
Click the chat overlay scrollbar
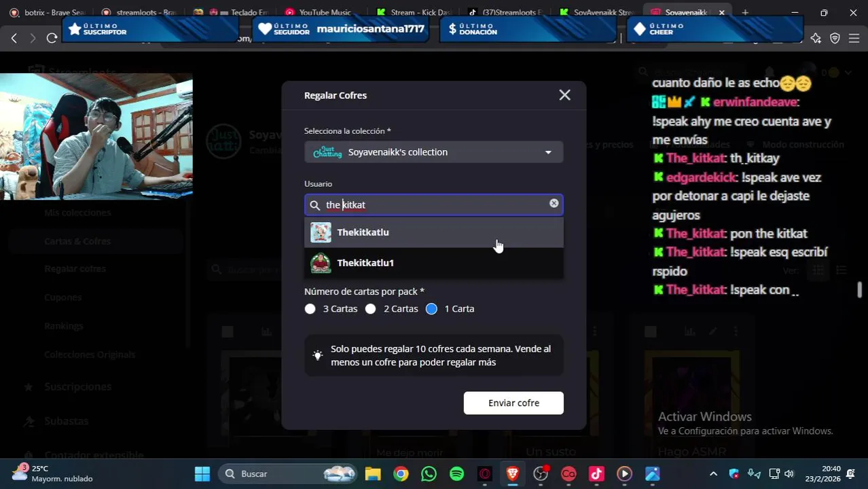coord(859,290)
